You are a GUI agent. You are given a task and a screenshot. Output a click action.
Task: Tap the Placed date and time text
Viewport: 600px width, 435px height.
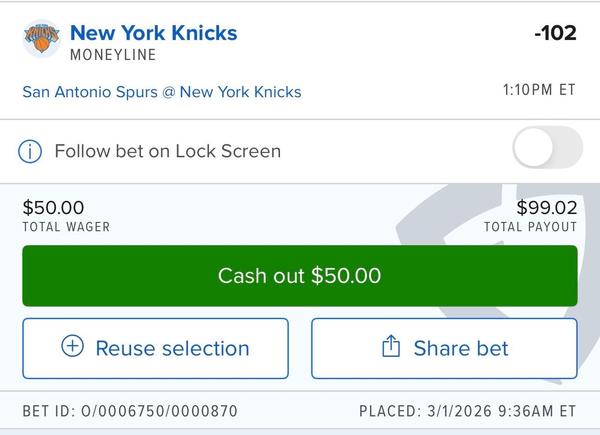pyautogui.click(x=467, y=411)
